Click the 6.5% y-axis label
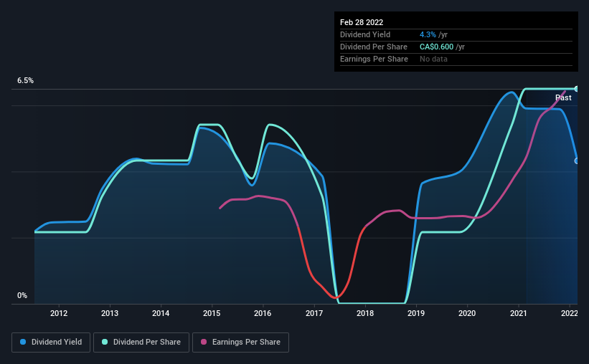Screen dimensions: 589x364 tap(25, 81)
